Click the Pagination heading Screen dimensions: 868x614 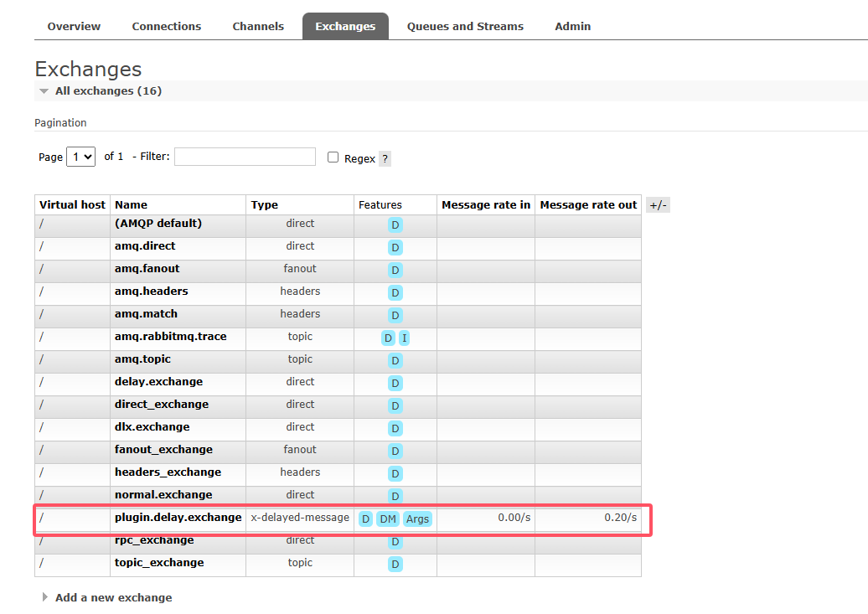(60, 123)
